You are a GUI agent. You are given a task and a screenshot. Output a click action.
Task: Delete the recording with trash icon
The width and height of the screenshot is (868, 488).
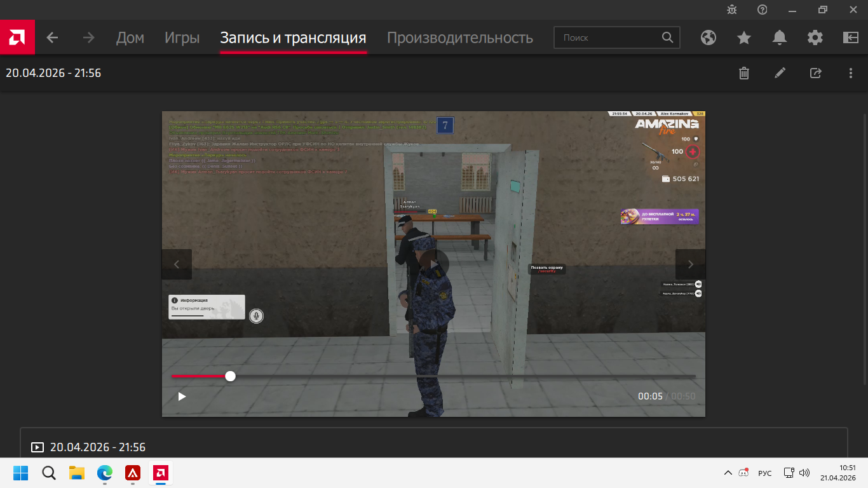point(744,73)
